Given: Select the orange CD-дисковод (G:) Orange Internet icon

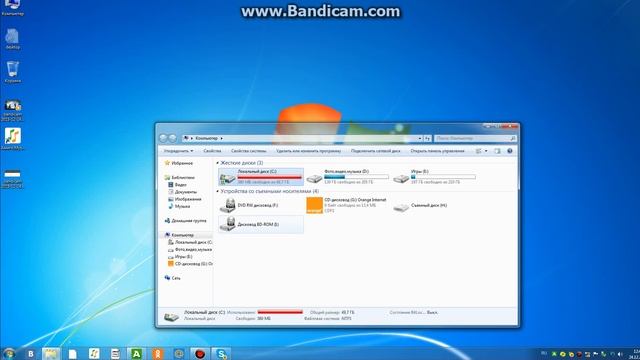Looking at the screenshot, I should (x=314, y=205).
